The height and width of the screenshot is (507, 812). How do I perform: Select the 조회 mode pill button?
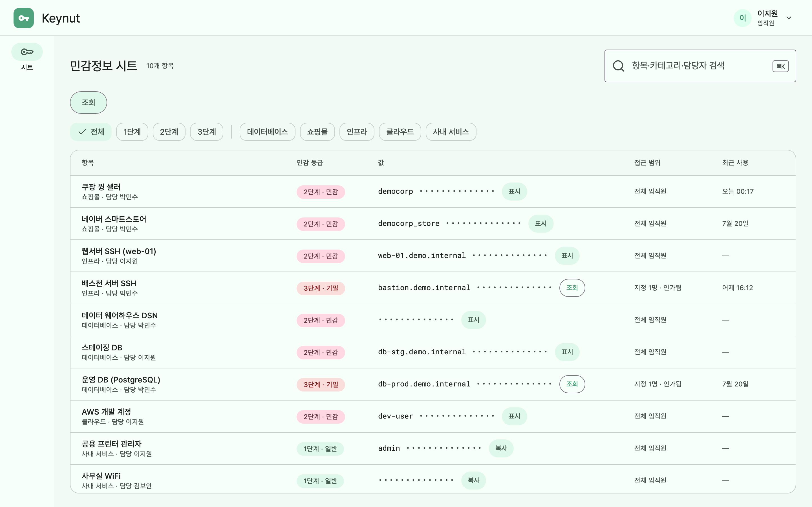tap(89, 103)
